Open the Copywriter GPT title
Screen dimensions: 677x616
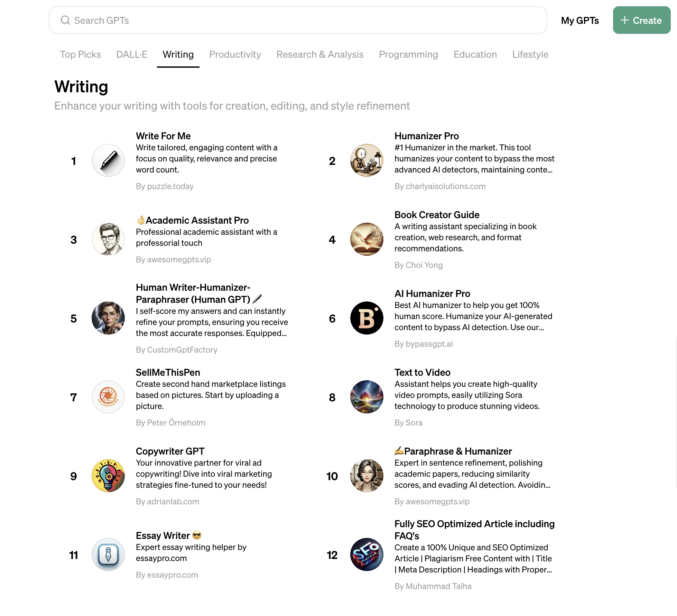pyautogui.click(x=170, y=451)
